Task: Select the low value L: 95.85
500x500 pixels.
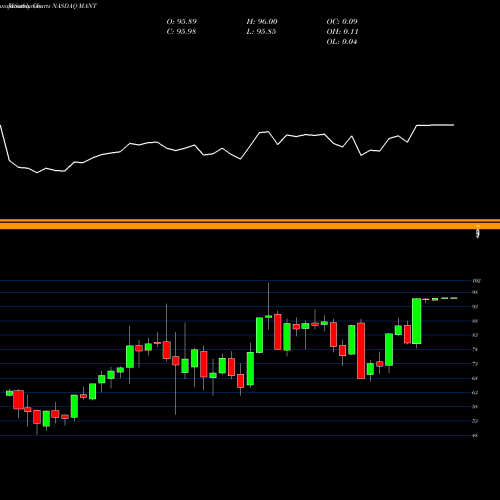Action: (x=261, y=32)
